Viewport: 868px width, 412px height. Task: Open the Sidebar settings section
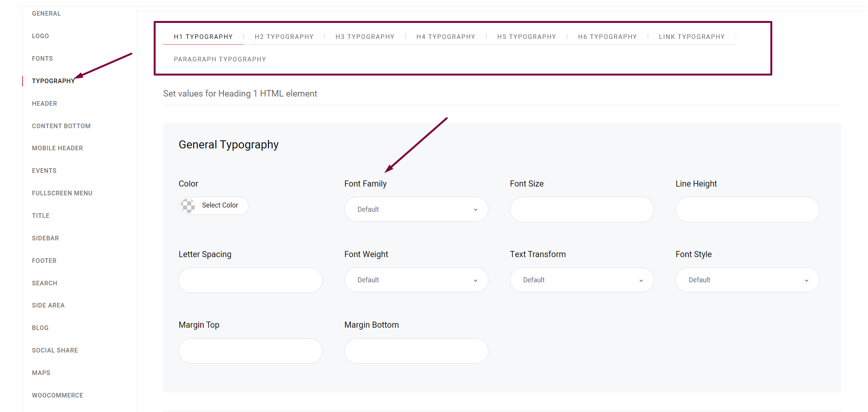click(45, 238)
